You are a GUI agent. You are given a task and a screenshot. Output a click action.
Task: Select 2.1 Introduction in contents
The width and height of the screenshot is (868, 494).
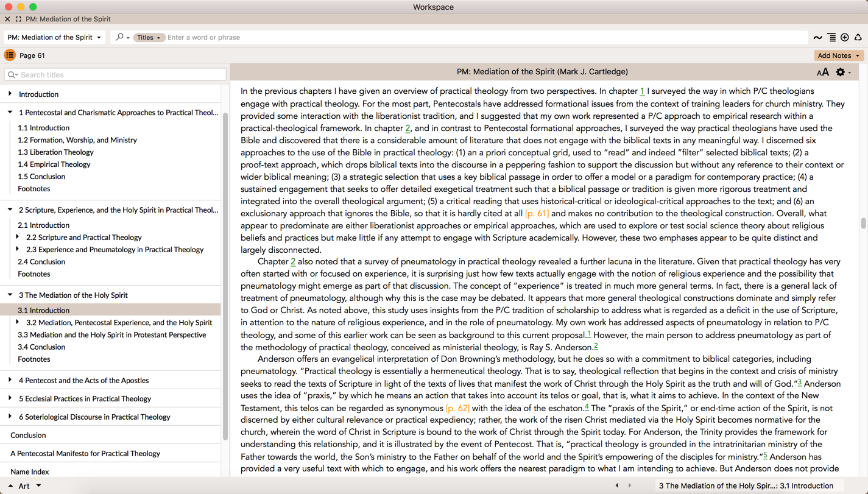[x=43, y=225]
